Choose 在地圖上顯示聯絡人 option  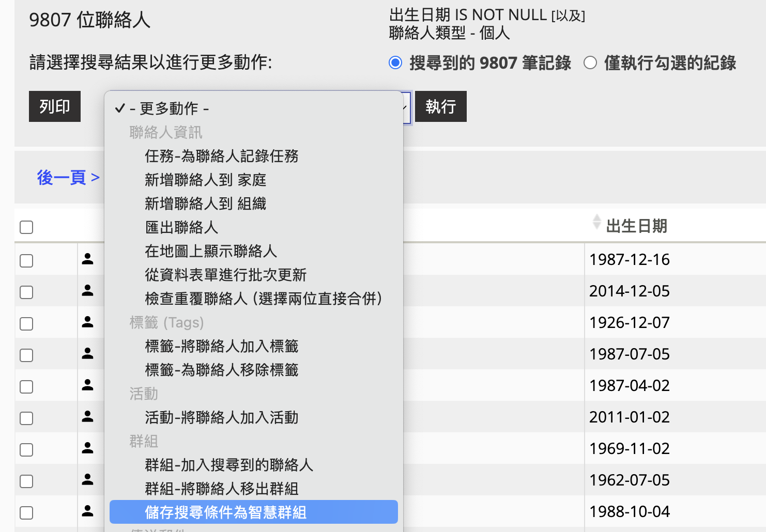tap(254, 251)
